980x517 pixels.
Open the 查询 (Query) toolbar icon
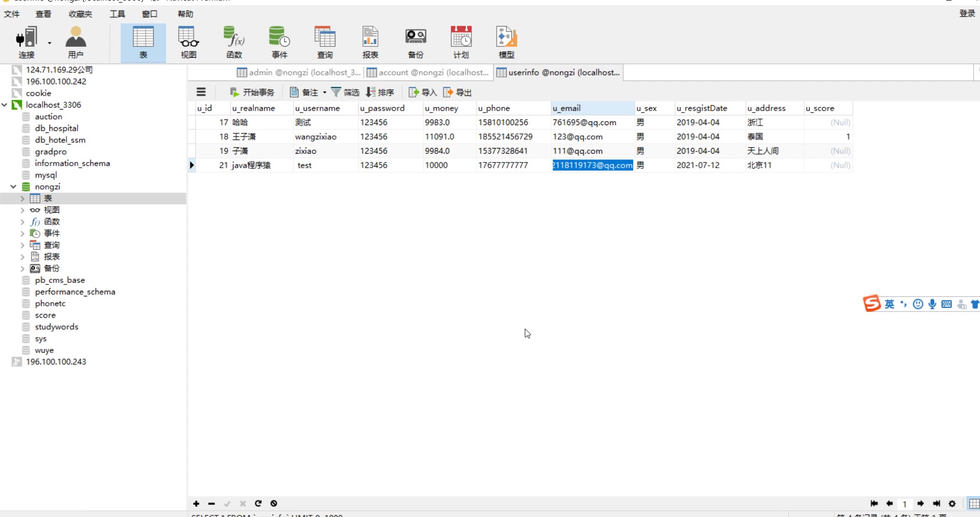325,43
